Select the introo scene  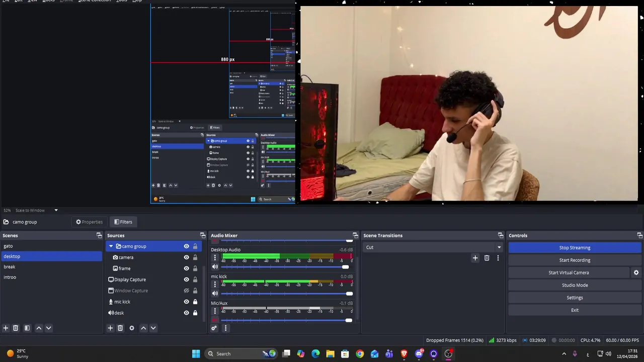[x=51, y=277]
